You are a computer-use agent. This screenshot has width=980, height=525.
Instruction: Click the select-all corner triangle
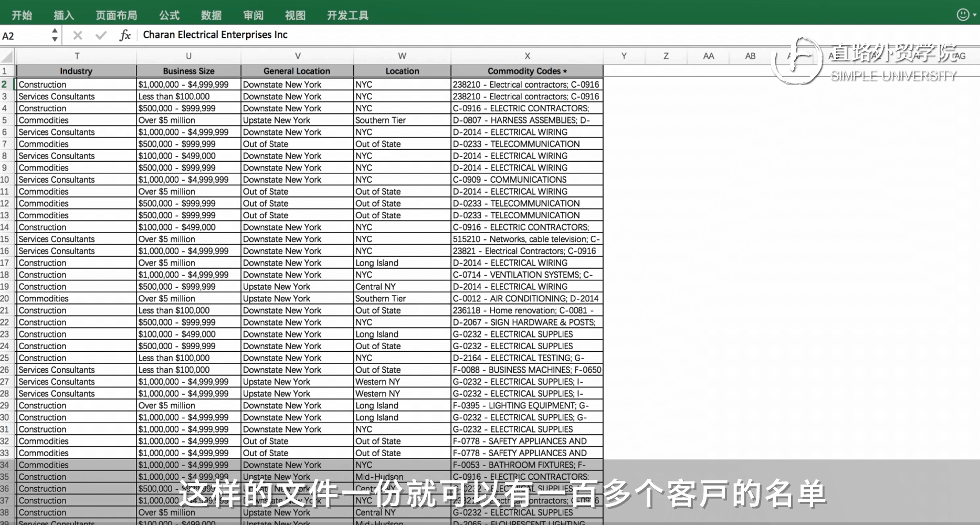click(x=7, y=57)
